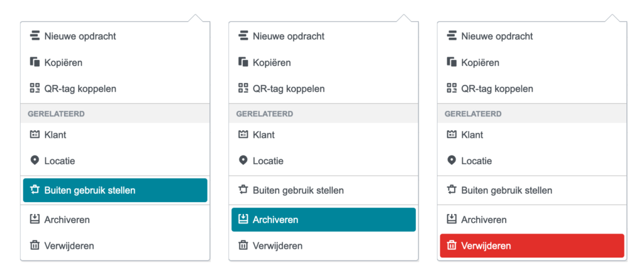Open Klant from the right menu

pyautogui.click(x=472, y=134)
